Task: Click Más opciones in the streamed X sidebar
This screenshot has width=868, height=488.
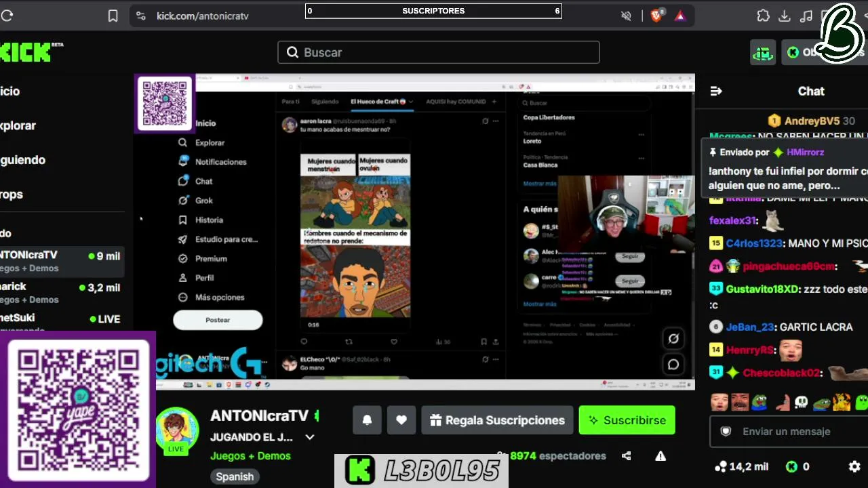Action: point(220,298)
